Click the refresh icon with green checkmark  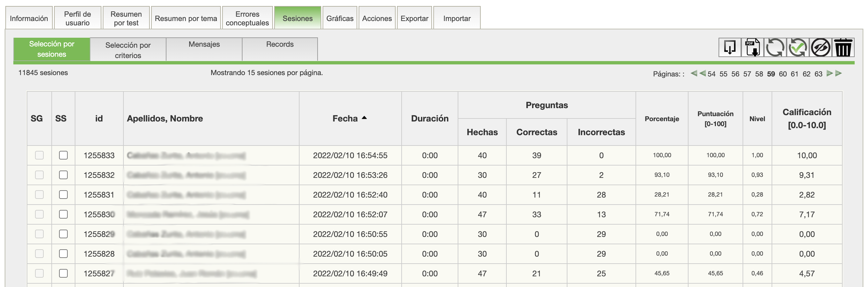[x=798, y=47]
